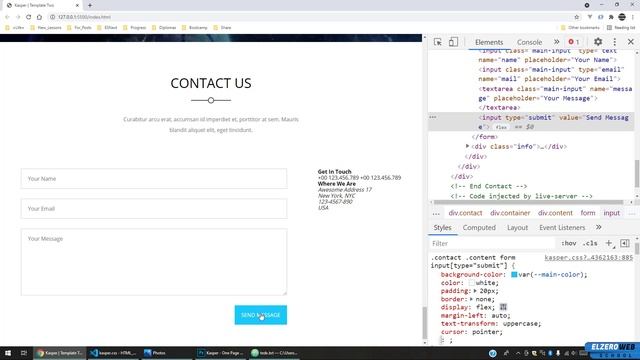Click the Your Email input field
The width and height of the screenshot is (640, 360).
[154, 209]
